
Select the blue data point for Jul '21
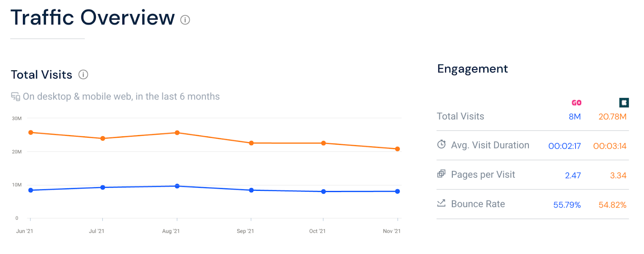[x=103, y=187]
